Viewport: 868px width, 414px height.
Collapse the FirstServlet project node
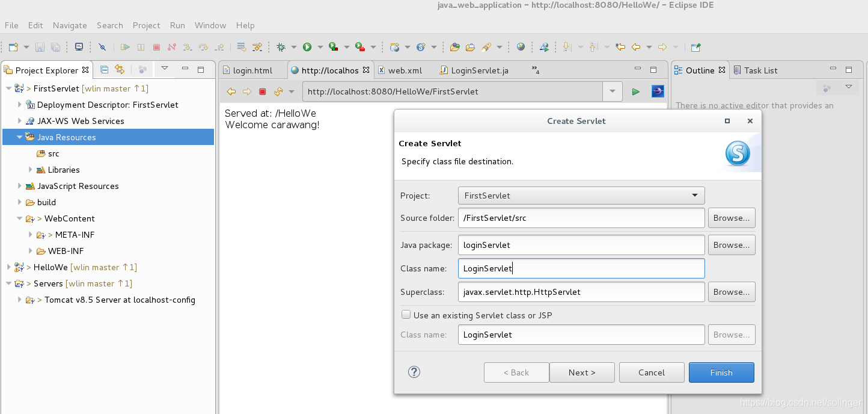coord(8,88)
